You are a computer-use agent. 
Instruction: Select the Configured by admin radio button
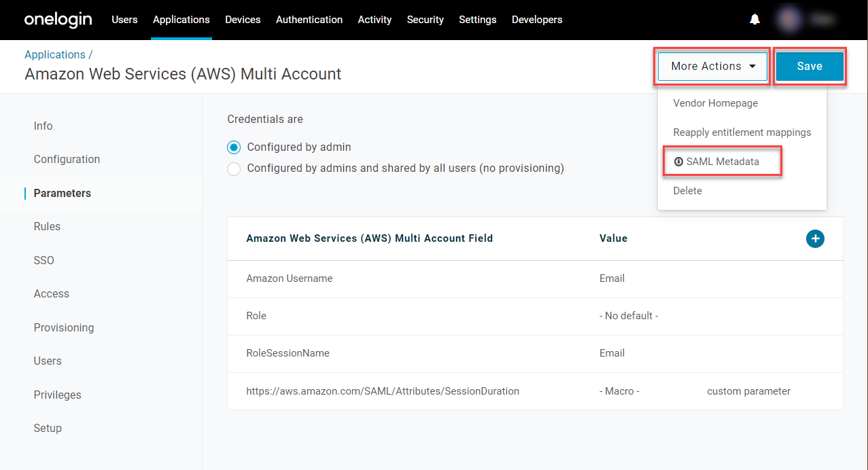click(234, 147)
